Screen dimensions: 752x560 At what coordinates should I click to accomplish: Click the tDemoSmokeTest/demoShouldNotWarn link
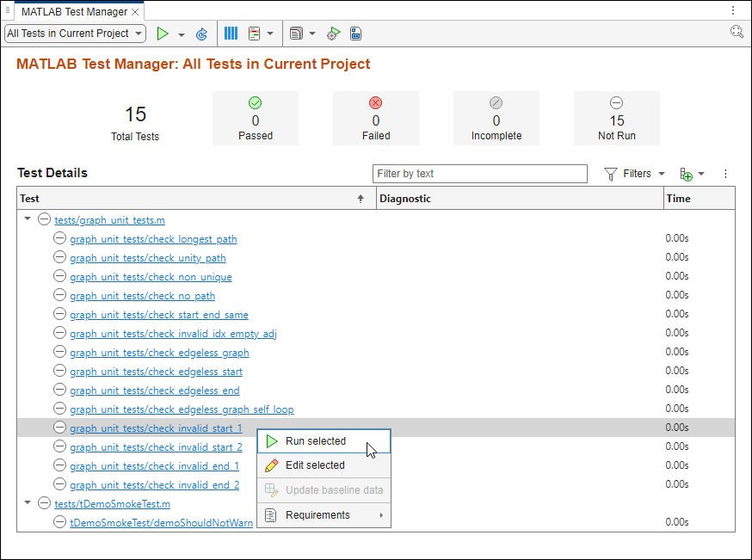[x=161, y=522]
